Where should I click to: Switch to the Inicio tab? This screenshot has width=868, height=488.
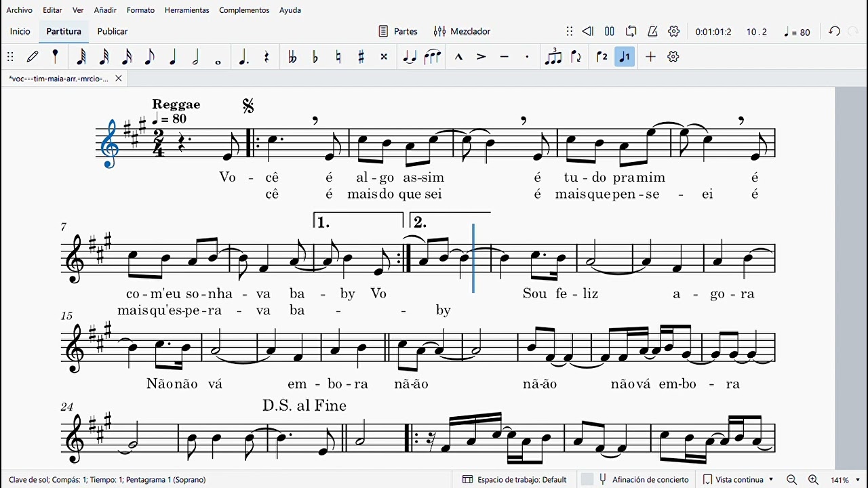pos(20,31)
